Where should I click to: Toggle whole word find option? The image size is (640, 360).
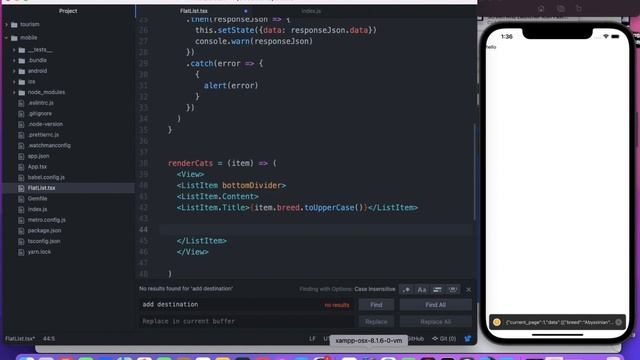[453, 289]
